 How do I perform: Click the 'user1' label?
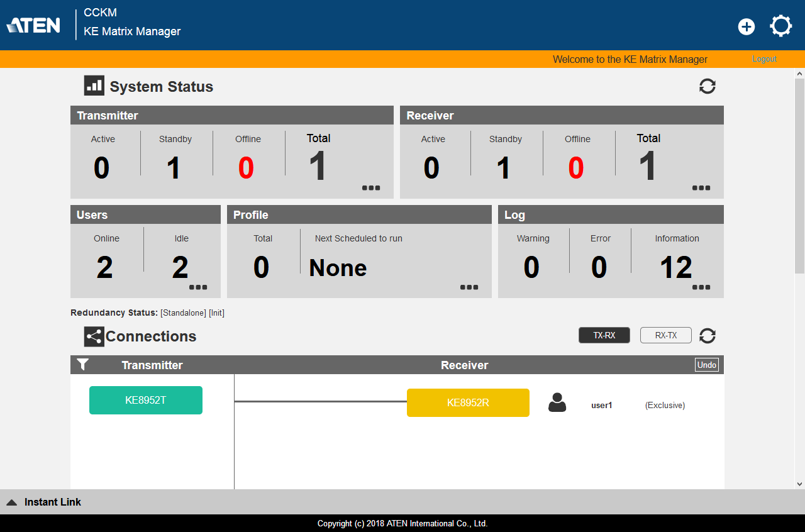[x=602, y=406]
